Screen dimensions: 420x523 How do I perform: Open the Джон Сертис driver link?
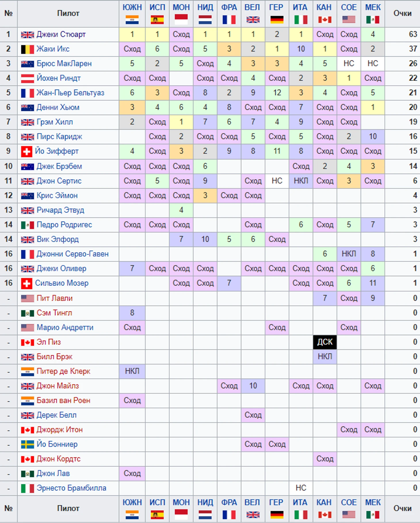pyautogui.click(x=59, y=181)
